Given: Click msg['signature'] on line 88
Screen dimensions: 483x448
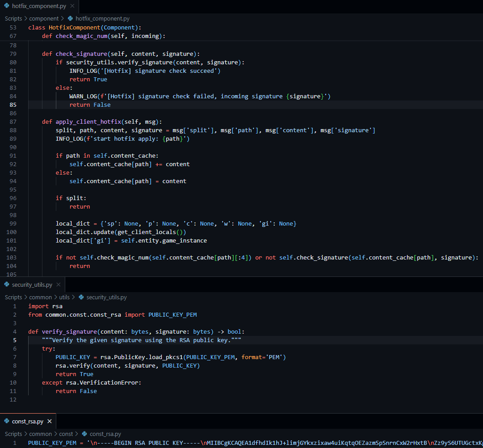Looking at the screenshot, I should [x=348, y=130].
